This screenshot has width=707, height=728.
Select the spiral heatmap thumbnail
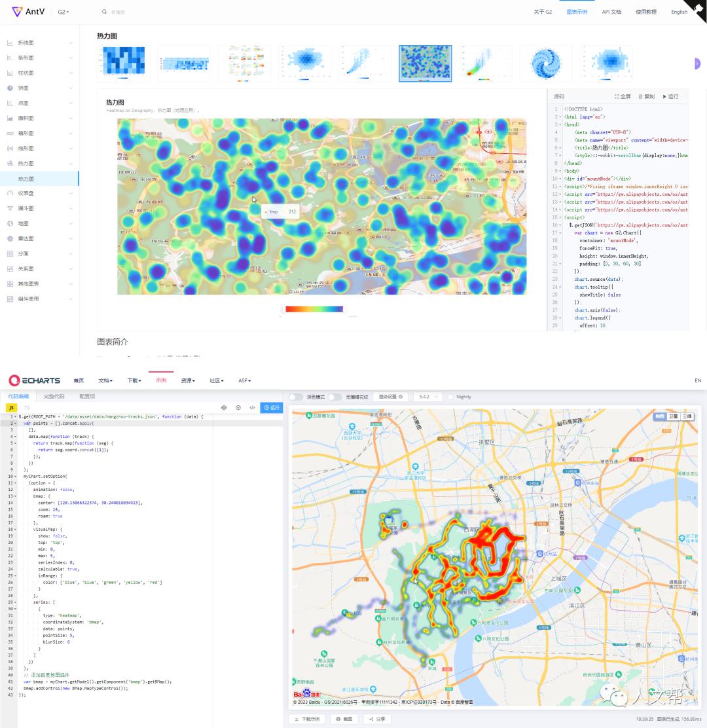545,63
